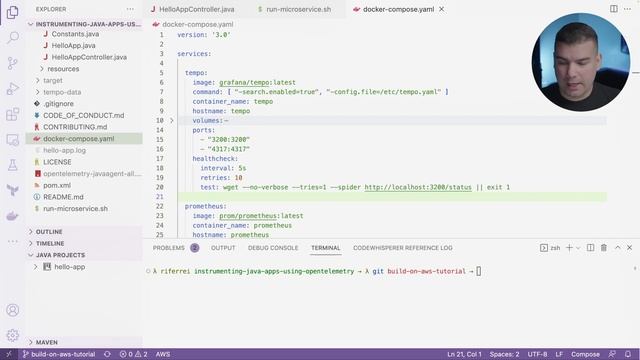Show additional activity bar views ellipsis

pos(13,241)
